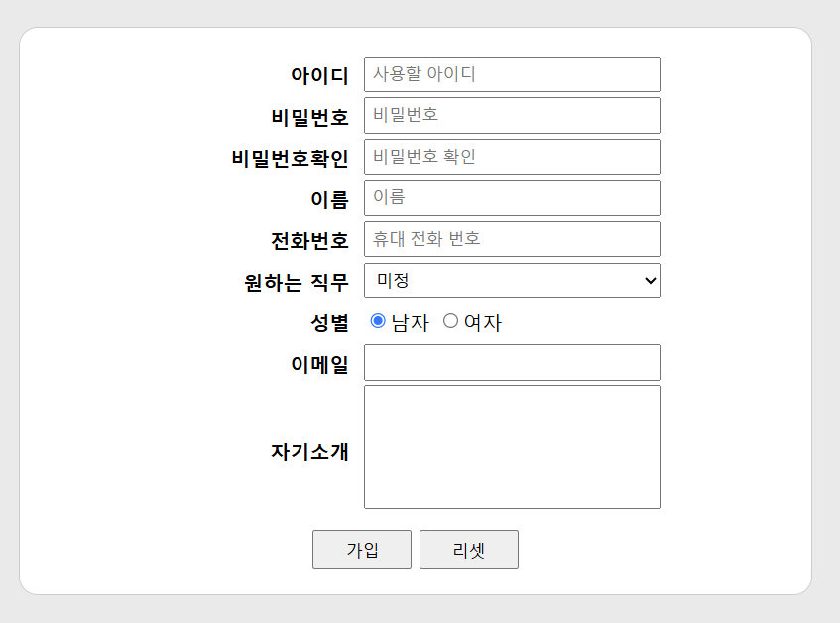Click inside the 자기소개 text area
The image size is (840, 623).
[513, 446]
